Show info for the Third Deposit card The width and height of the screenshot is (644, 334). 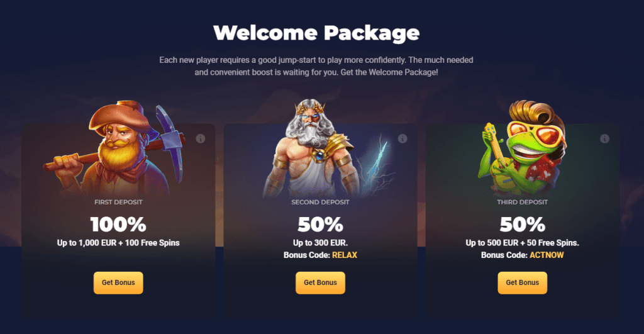click(x=604, y=138)
